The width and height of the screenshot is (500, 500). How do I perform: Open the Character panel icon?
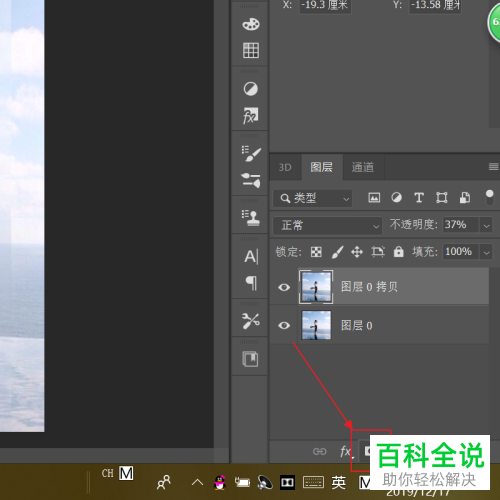251,257
